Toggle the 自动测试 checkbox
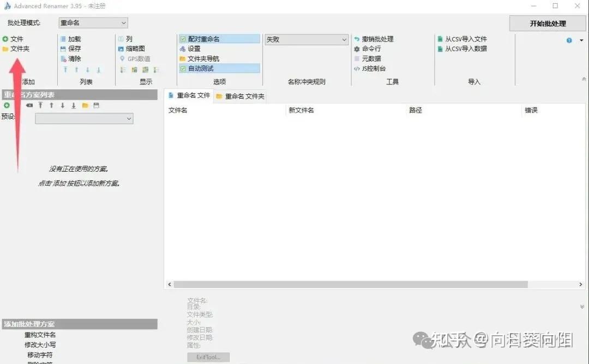589x364 pixels. point(184,68)
